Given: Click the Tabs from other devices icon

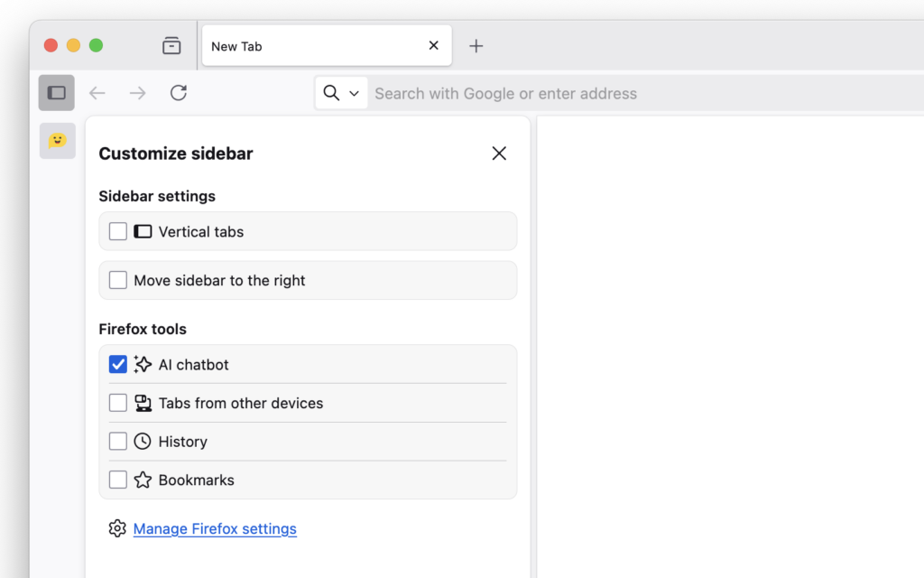Looking at the screenshot, I should coord(143,402).
